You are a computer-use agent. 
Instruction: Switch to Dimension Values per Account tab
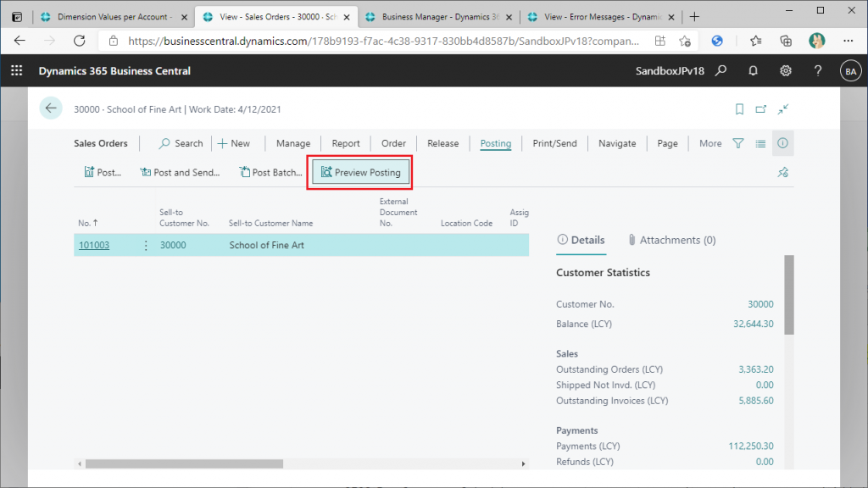tap(114, 17)
